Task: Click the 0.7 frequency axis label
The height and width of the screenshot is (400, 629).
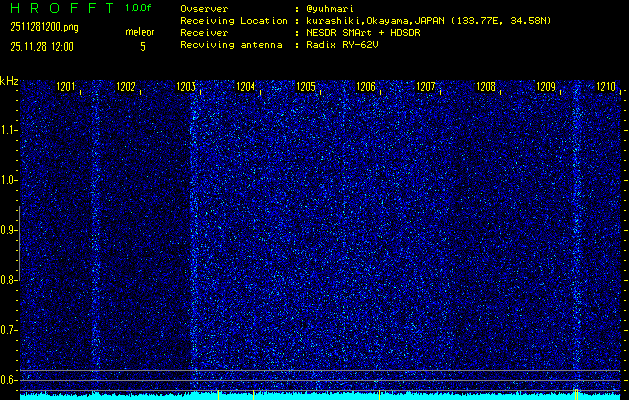Action: 8,330
